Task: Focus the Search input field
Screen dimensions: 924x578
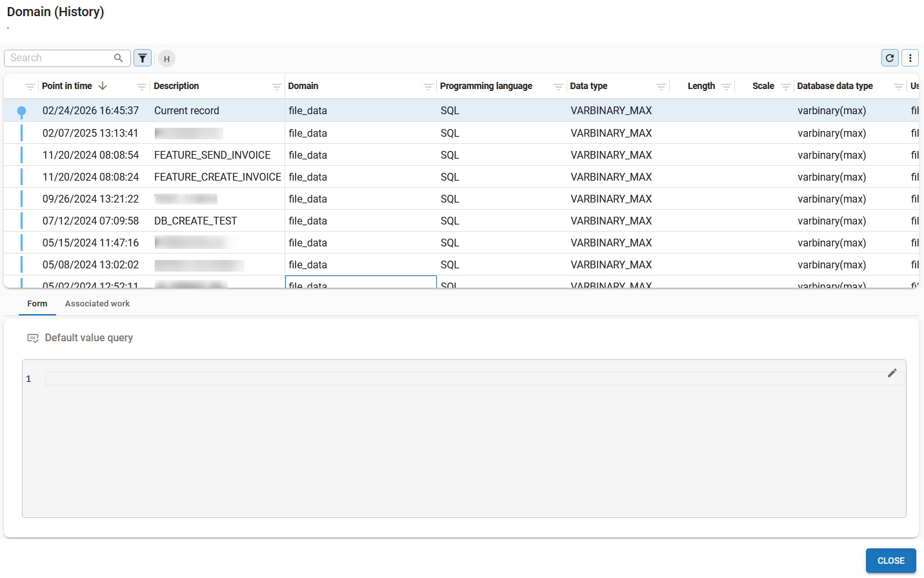Action: pos(59,58)
